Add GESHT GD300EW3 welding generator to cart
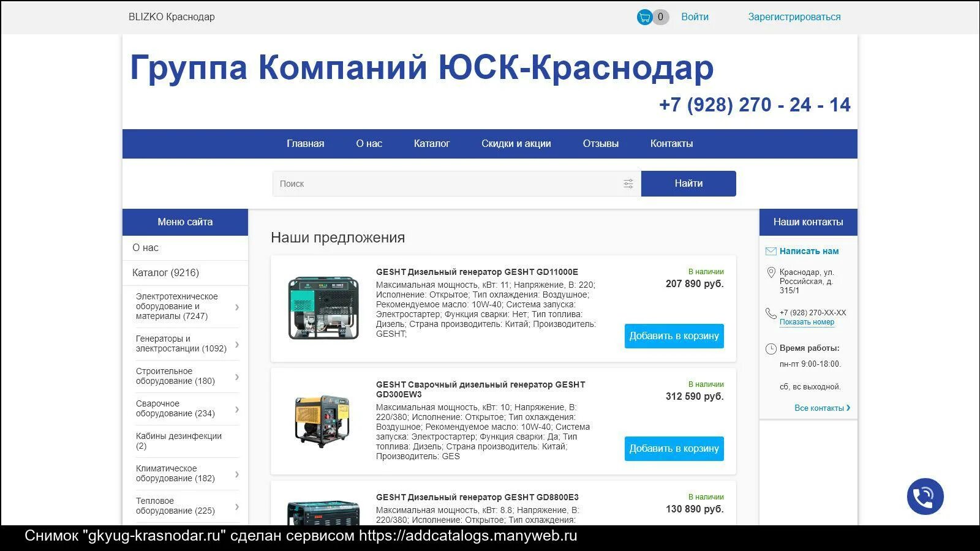980x551 pixels. 674,449
